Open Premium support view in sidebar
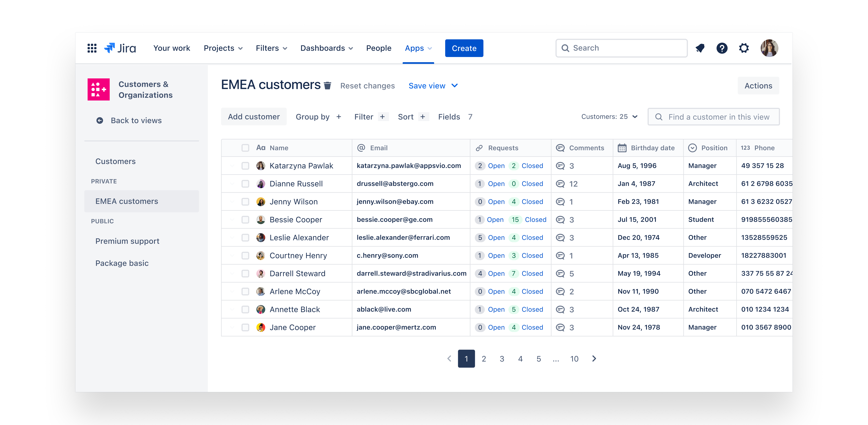This screenshot has width=868, height=425. tap(127, 241)
